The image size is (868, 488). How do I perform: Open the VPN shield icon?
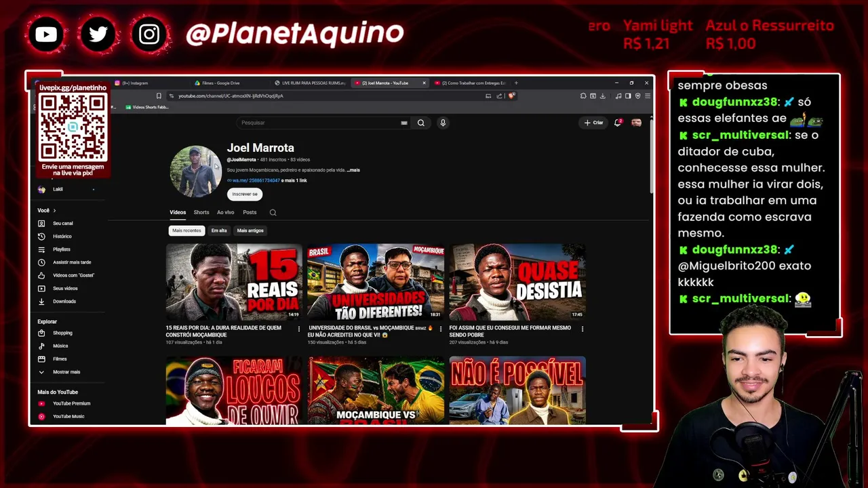point(637,96)
